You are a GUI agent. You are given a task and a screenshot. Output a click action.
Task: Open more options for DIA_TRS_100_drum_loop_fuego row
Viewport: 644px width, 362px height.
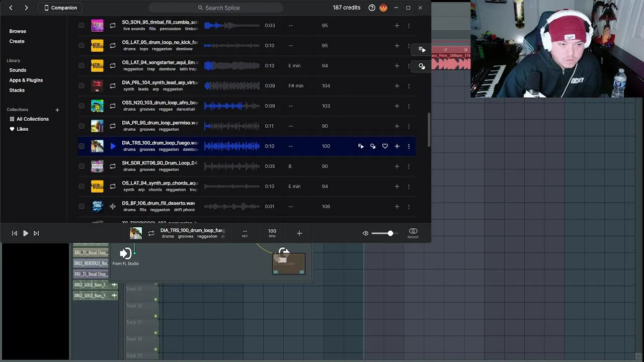point(409,146)
